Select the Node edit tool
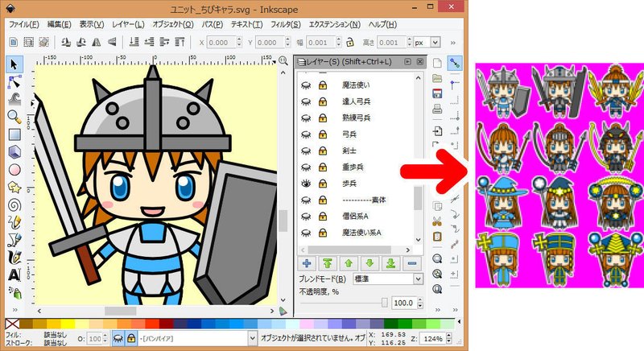The height and width of the screenshot is (351, 644). point(14,82)
